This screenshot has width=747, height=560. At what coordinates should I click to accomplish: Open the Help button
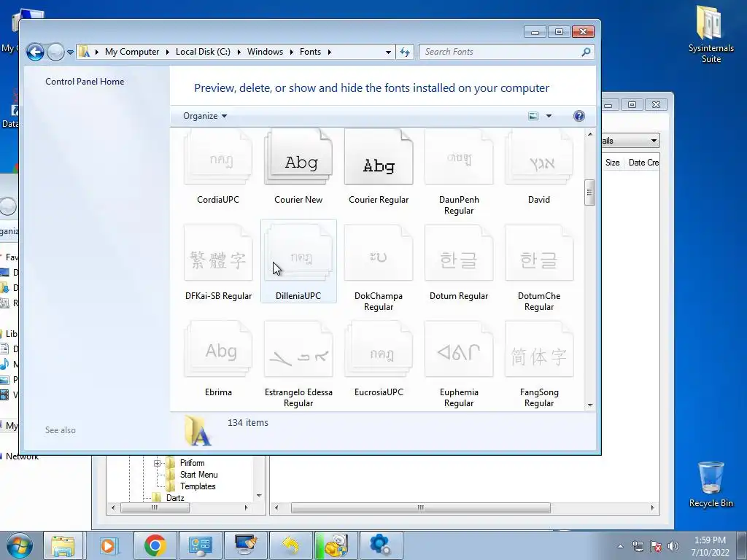point(578,116)
